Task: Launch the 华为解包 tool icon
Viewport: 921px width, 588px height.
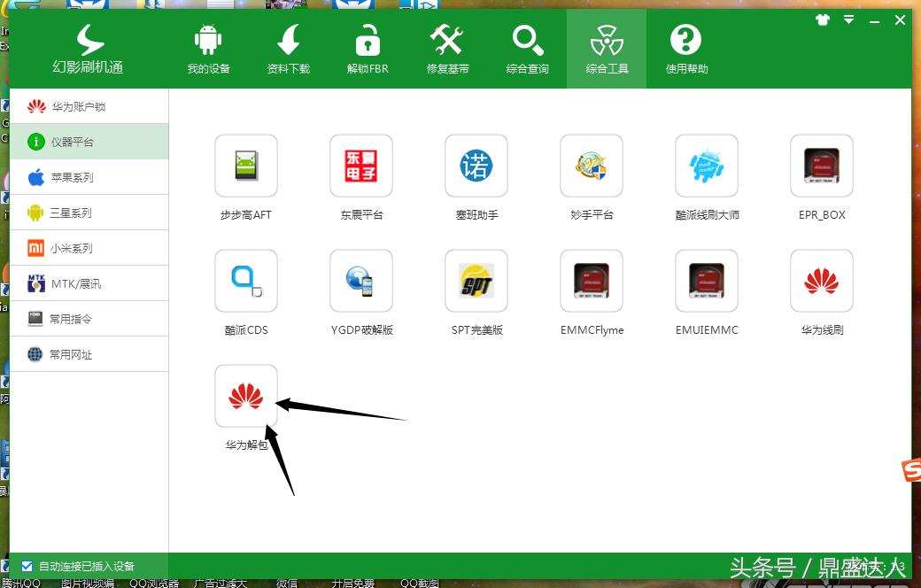Action: [246, 396]
